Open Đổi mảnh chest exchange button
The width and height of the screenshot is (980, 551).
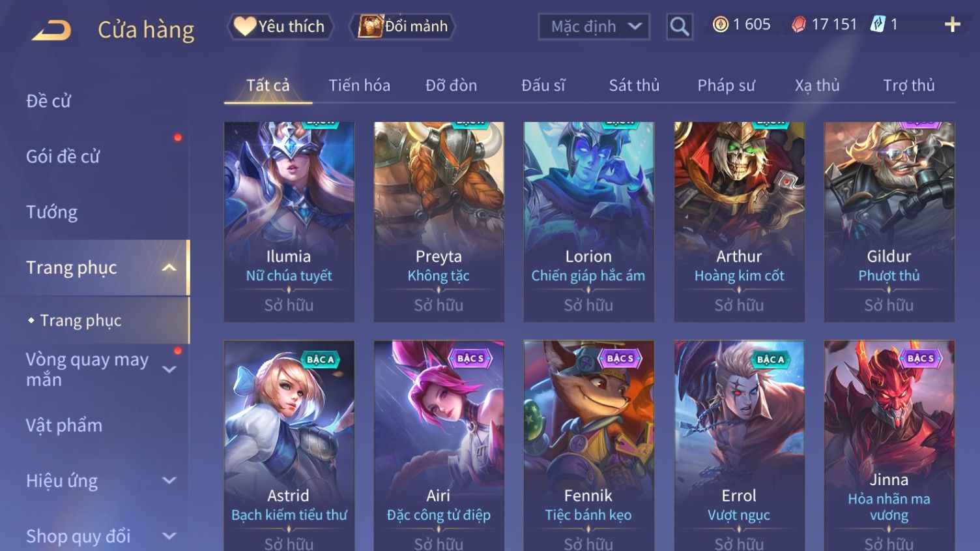pyautogui.click(x=402, y=26)
